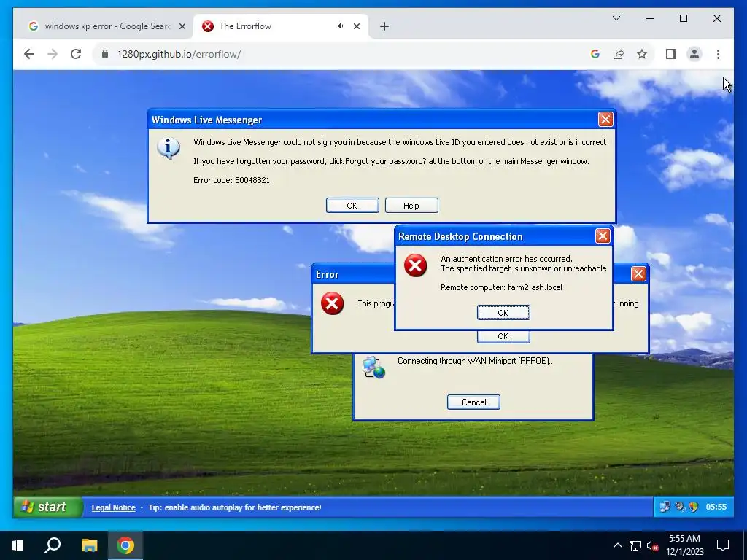Mute the Errorflow tab speaker icon
Image resolution: width=747 pixels, height=560 pixels.
(341, 26)
